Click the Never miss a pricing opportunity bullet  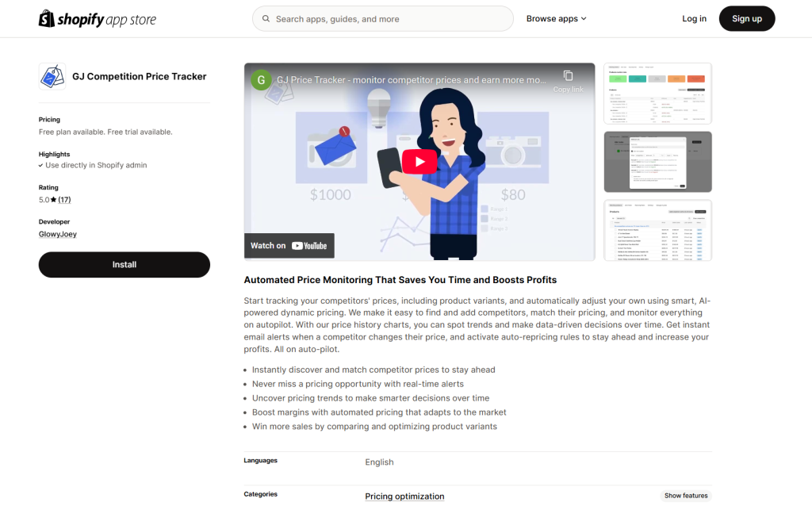[x=358, y=384]
